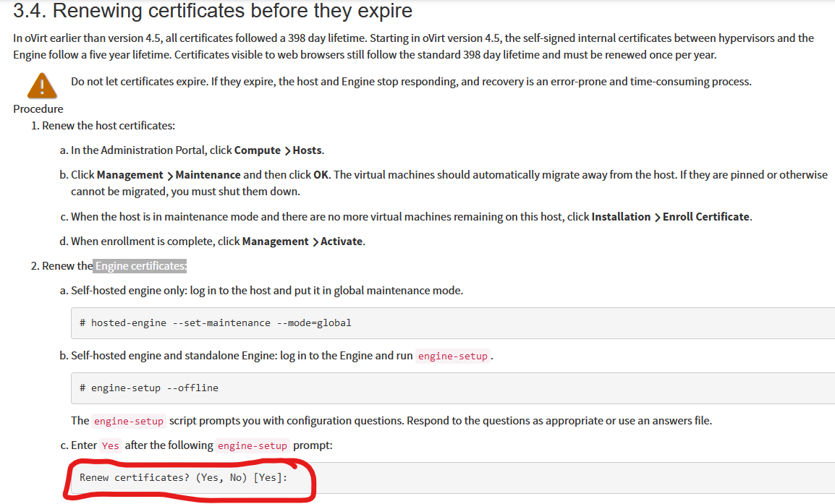Click the chevron between Installation and Enroll Certificate
835x504 pixels.
[657, 217]
